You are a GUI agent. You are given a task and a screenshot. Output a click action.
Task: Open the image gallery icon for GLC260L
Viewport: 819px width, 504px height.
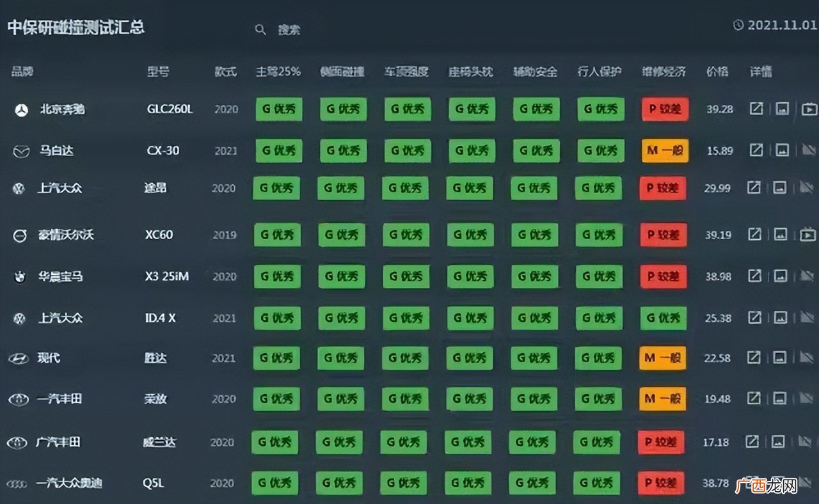point(782,109)
